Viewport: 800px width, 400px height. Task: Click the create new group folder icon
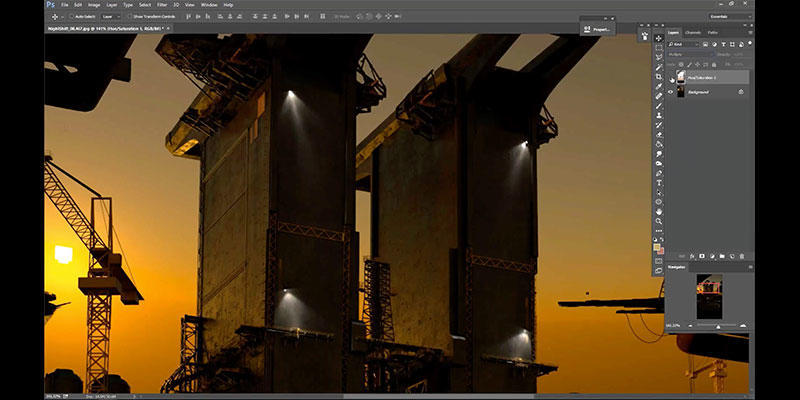(x=720, y=255)
